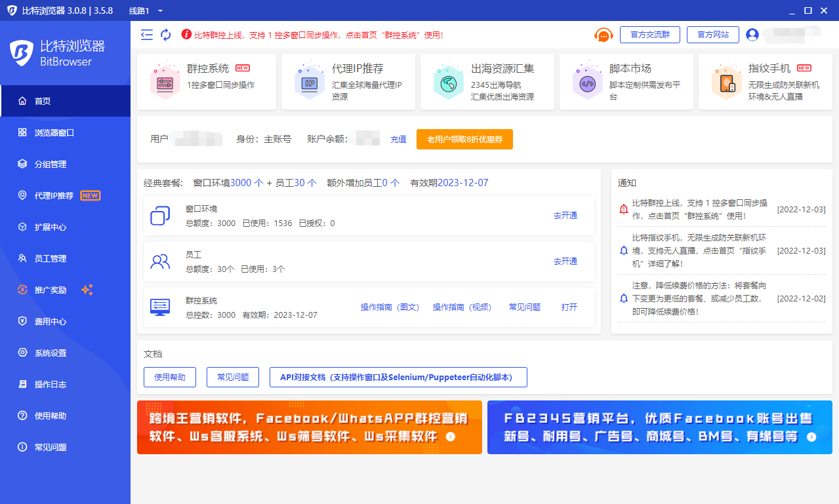The width and height of the screenshot is (839, 504).
Task: Open the blue FB2345营销平台 banner
Action: click(x=660, y=427)
